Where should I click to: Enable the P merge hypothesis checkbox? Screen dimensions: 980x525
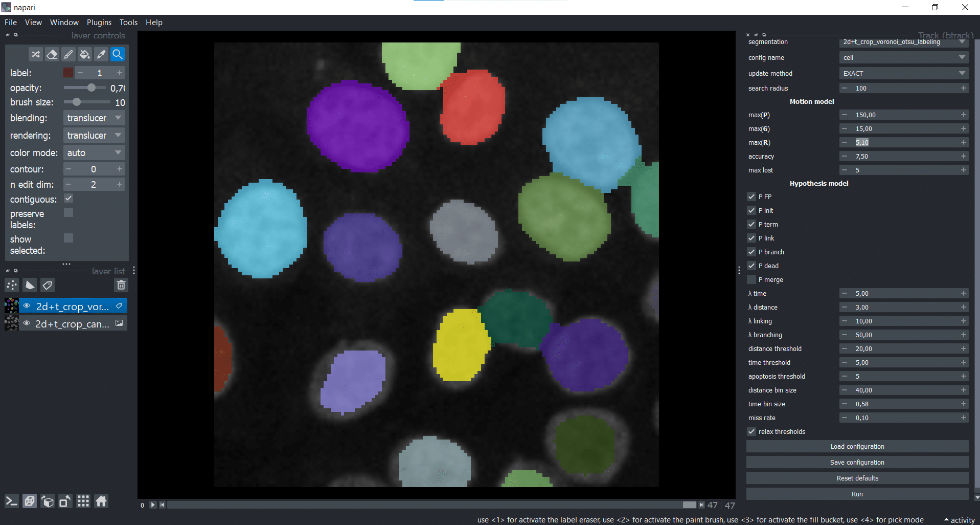(751, 279)
